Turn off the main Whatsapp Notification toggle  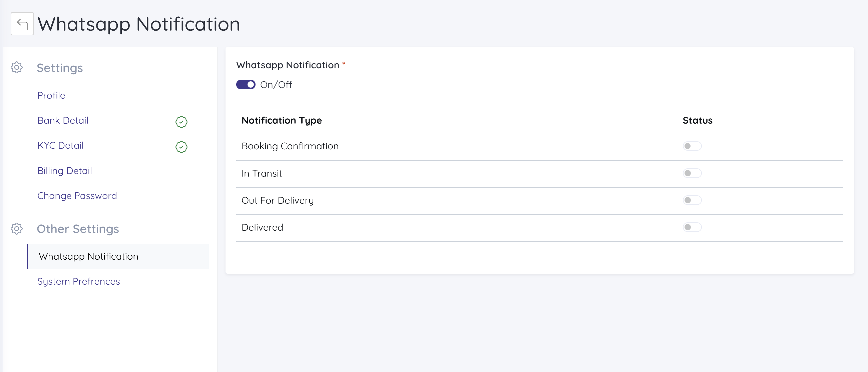click(x=246, y=84)
